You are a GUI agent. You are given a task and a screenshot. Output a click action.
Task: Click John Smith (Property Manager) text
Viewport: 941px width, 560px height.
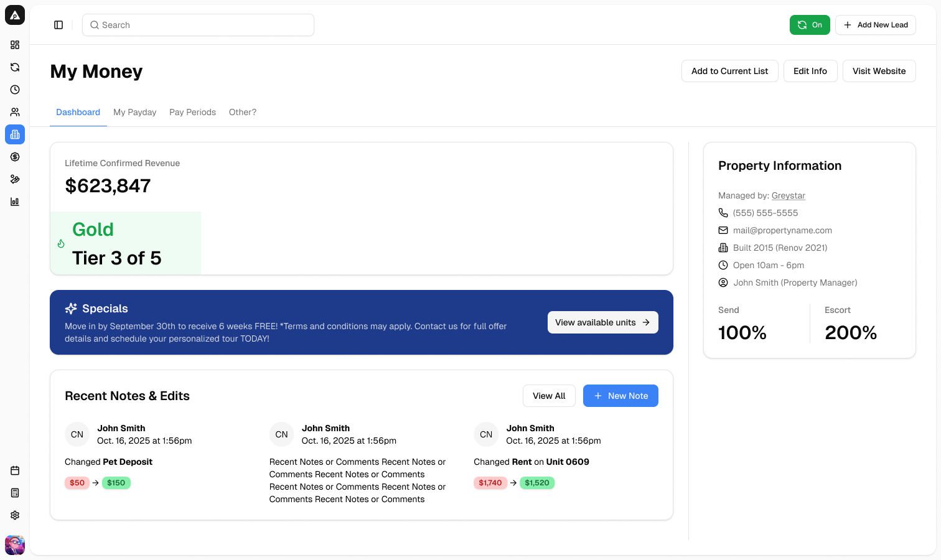(795, 282)
